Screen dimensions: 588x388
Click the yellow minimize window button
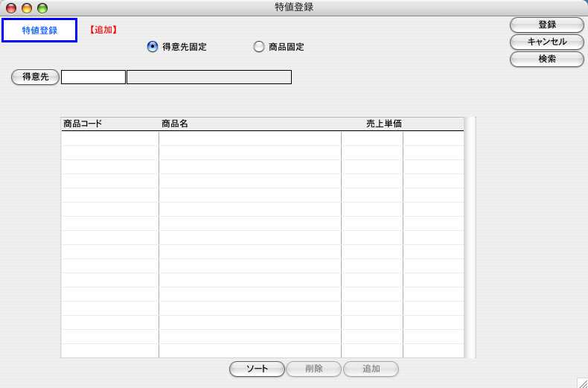tap(27, 8)
